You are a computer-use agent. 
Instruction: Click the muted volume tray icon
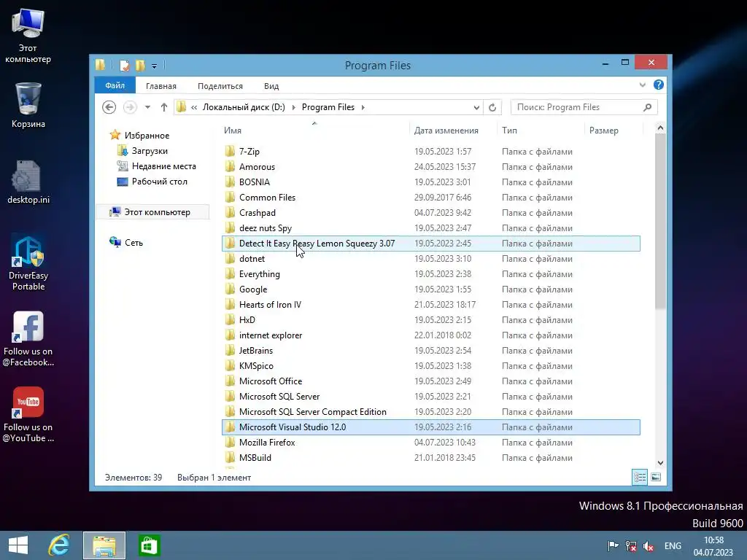click(x=649, y=545)
